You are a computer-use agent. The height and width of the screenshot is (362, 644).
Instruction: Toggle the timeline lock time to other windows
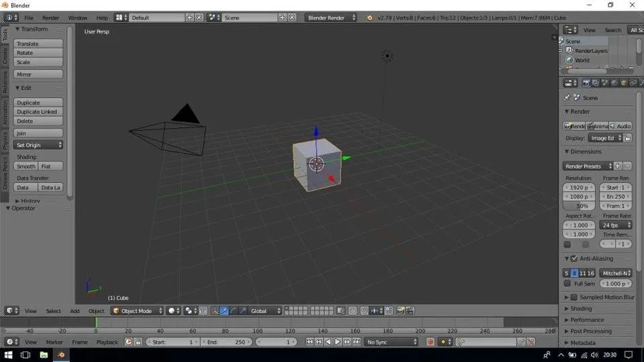pos(138,342)
